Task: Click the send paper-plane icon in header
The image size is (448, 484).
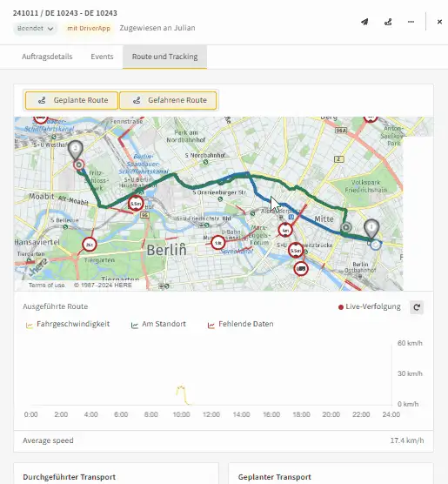Action: pos(364,22)
